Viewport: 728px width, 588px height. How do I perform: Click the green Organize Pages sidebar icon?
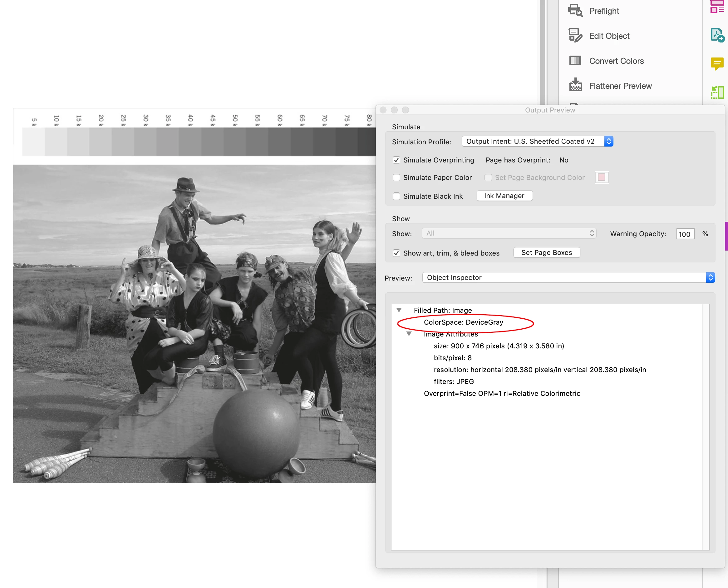pos(717,92)
